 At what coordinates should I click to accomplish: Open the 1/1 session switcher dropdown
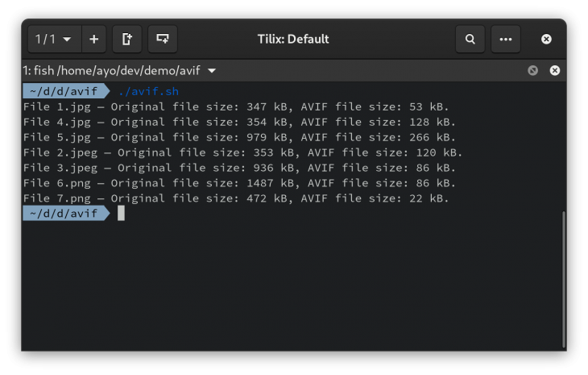54,39
